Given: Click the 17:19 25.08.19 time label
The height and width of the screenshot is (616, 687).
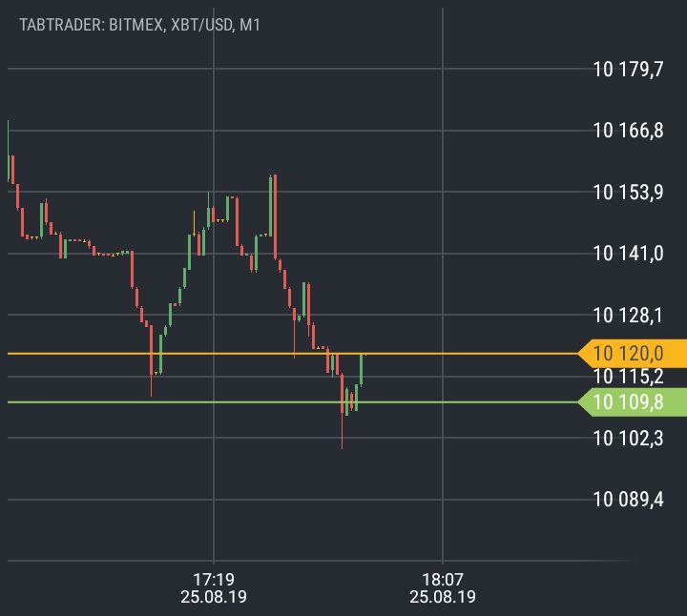Looking at the screenshot, I should 214,588.
